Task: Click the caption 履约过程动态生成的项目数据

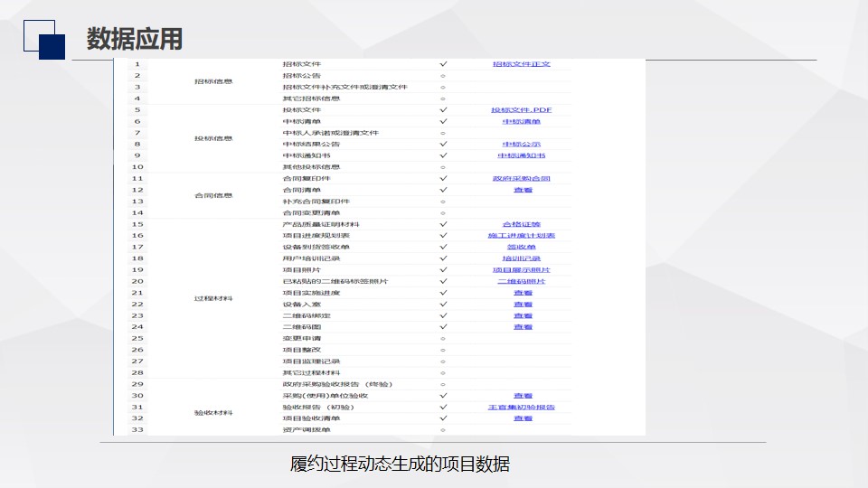Action: [400, 465]
